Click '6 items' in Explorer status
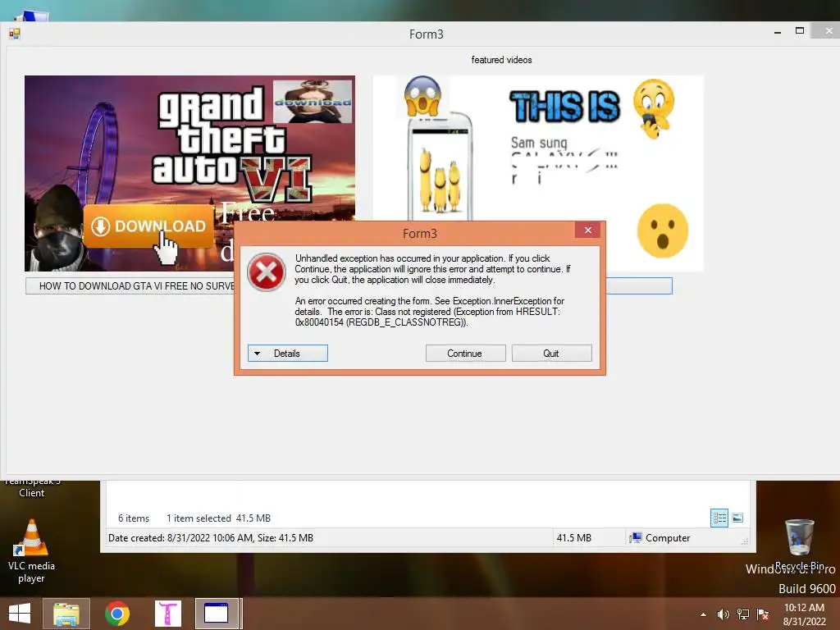Viewport: 840px width, 630px height. 134,518
